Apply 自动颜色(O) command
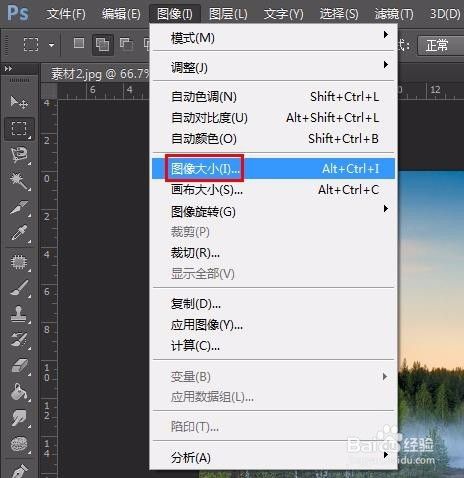Viewport: 464px width, 478px height. [x=273, y=139]
